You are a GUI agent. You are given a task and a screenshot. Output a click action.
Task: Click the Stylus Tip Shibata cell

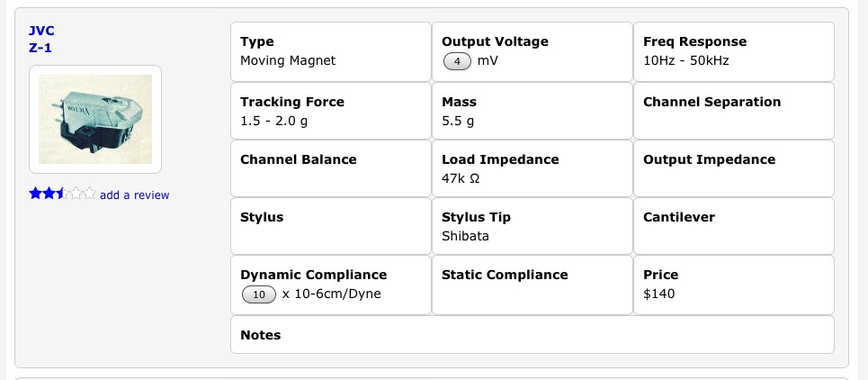tap(532, 226)
